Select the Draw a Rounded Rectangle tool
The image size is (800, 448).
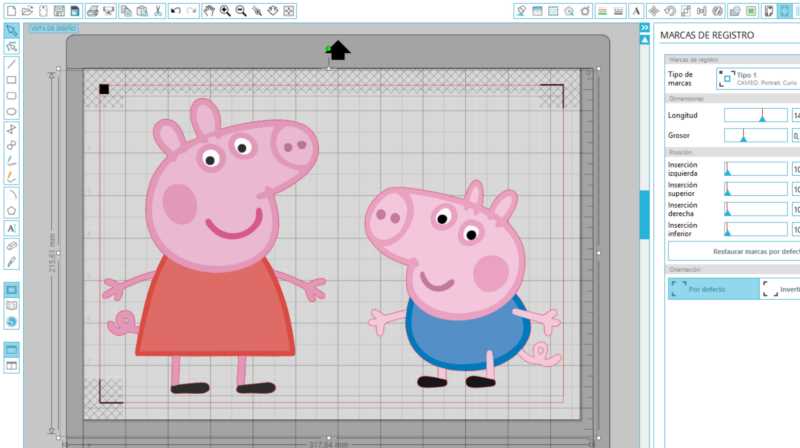point(11,96)
